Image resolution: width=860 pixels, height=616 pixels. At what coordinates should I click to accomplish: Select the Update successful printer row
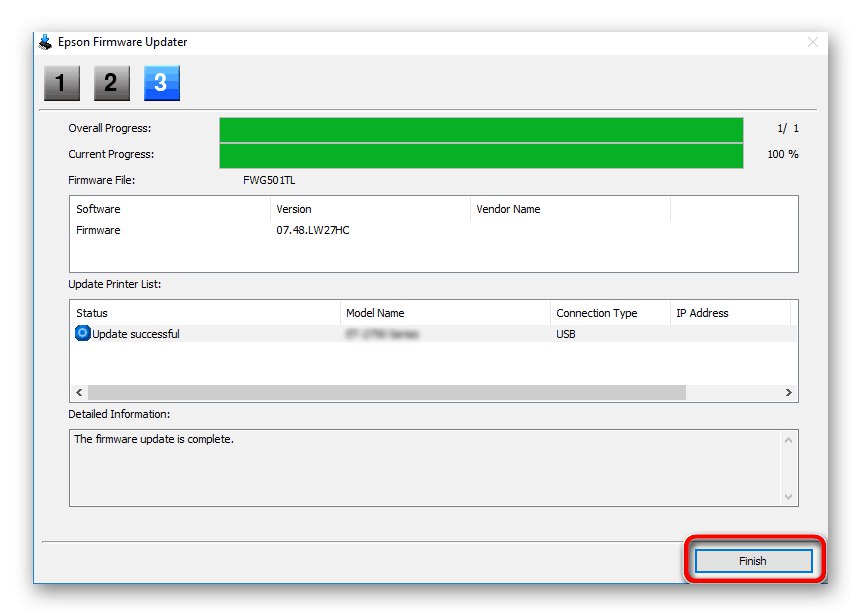coord(433,334)
